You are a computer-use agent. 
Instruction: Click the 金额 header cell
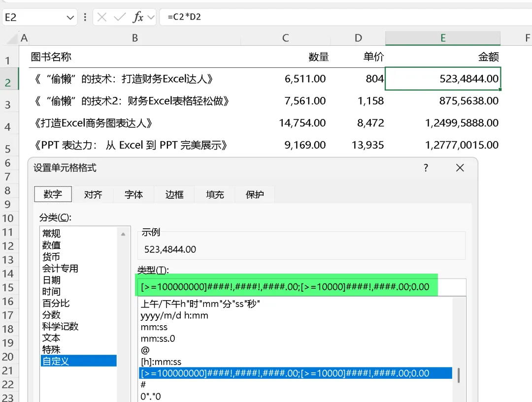443,57
